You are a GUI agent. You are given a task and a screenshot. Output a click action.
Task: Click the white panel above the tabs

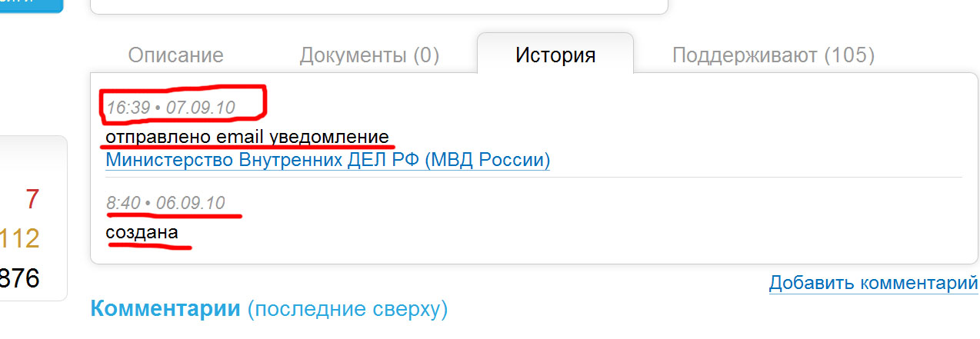click(379, 7)
